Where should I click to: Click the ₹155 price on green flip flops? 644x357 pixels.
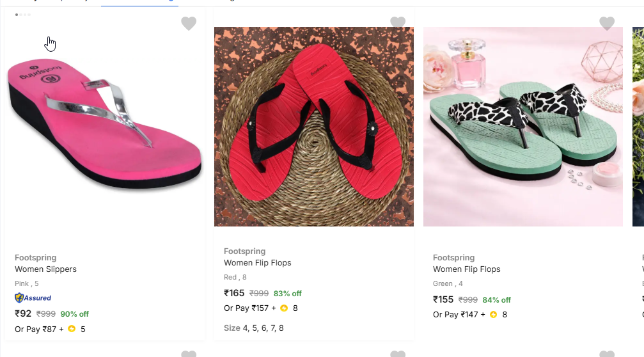(443, 299)
